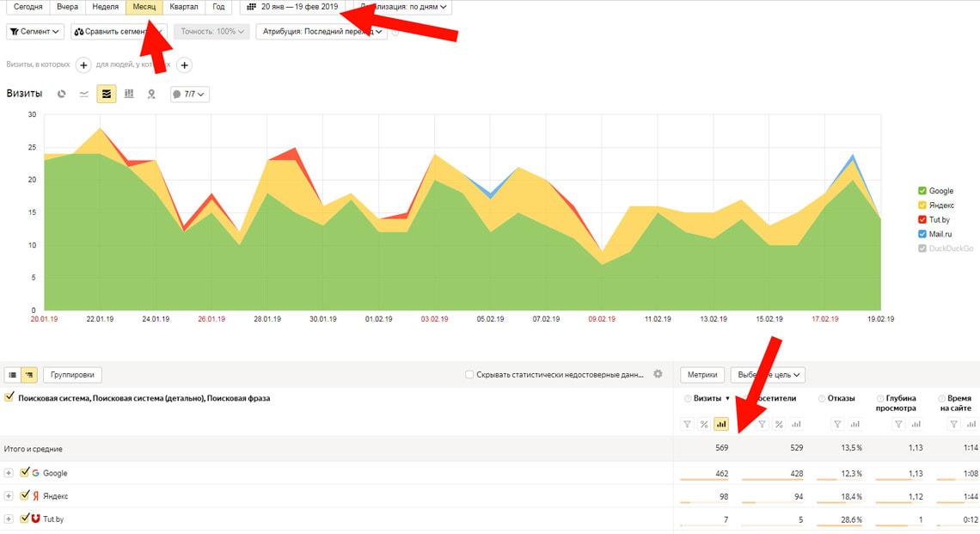Click the Метрики button
This screenshot has width=980, height=534.
pyautogui.click(x=701, y=375)
